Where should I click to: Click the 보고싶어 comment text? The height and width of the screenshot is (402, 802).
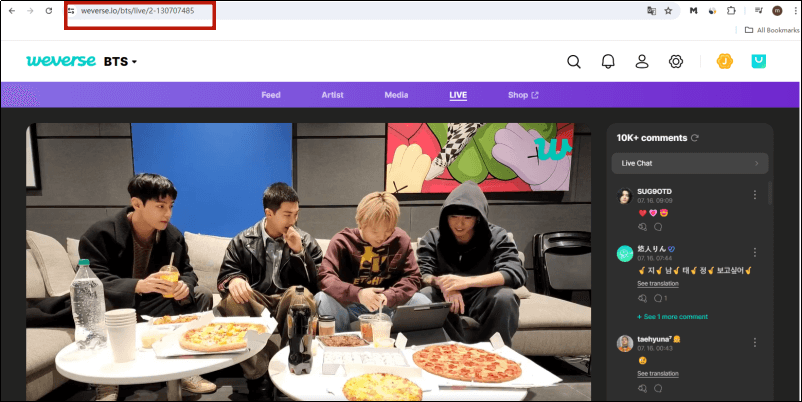click(731, 271)
